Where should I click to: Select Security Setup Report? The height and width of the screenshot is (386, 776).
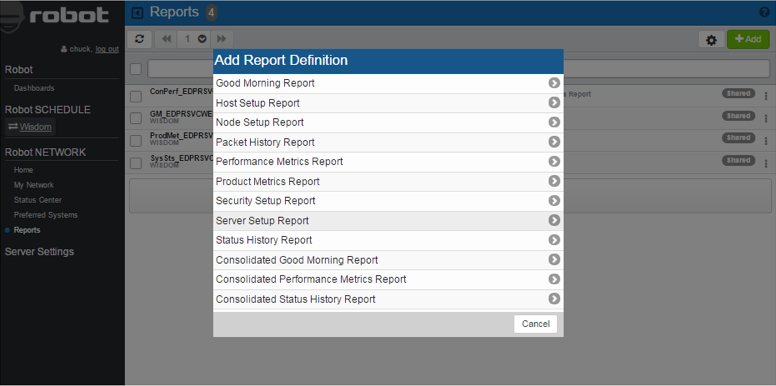tap(388, 201)
